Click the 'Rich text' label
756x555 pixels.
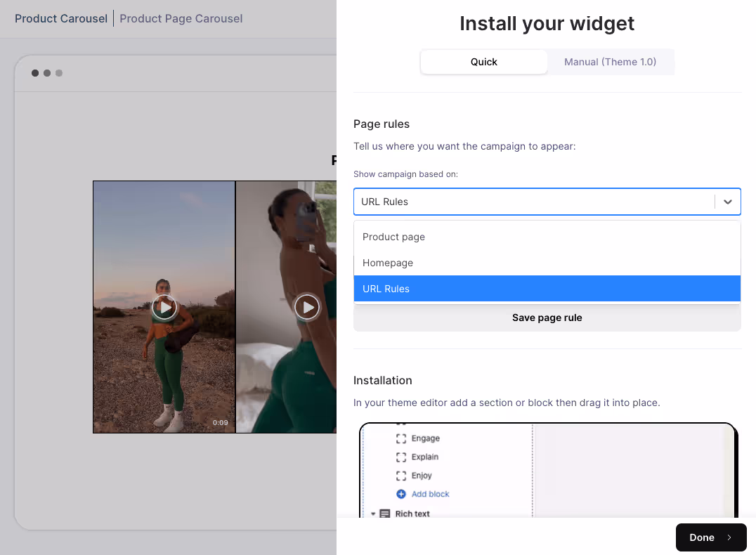pos(412,514)
